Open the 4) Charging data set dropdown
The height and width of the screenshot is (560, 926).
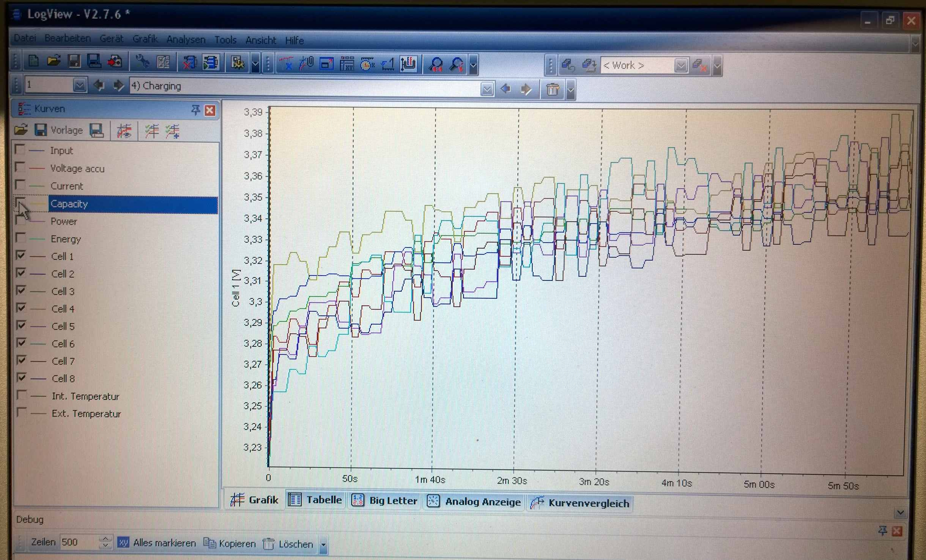[487, 90]
